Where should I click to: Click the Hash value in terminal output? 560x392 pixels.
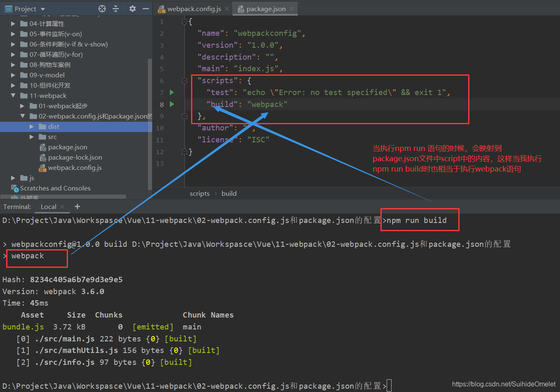click(x=76, y=280)
